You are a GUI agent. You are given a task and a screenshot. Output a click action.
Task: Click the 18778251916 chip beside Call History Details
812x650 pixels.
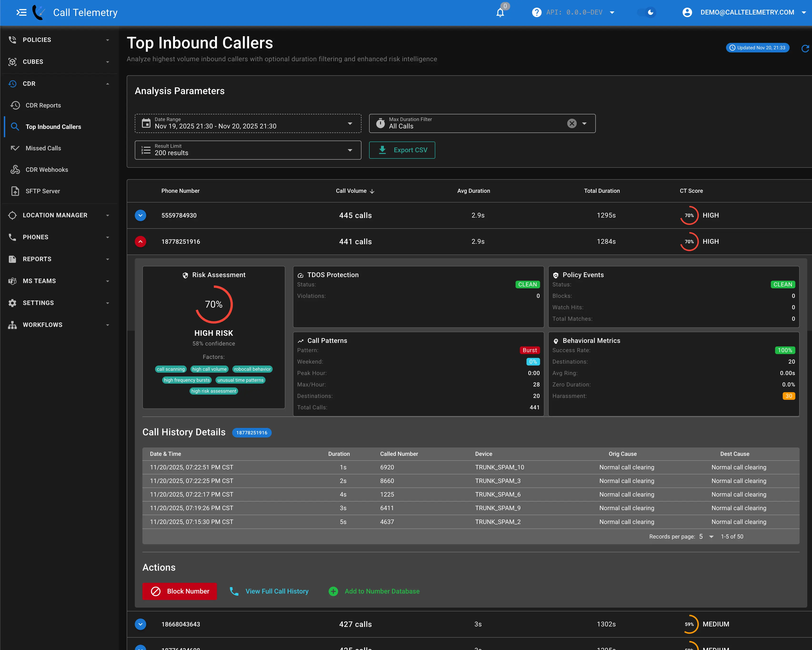252,433
